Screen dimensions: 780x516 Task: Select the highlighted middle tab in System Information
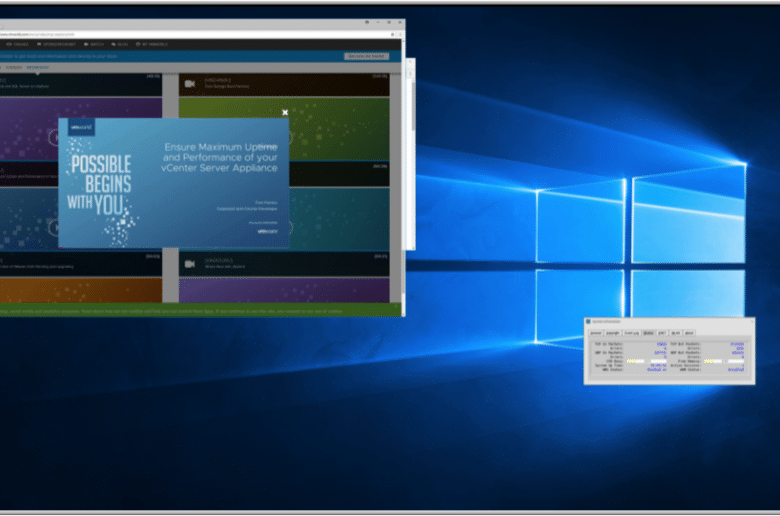point(648,333)
